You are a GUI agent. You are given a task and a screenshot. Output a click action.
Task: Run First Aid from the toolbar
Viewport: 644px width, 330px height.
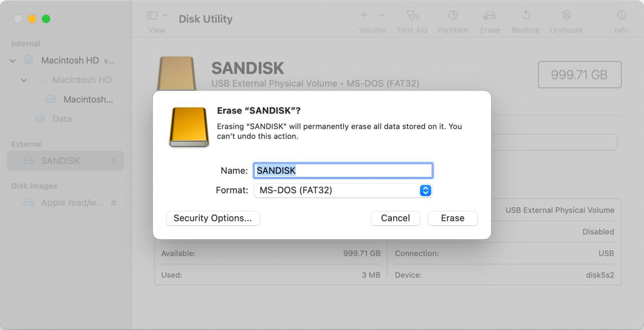(412, 20)
